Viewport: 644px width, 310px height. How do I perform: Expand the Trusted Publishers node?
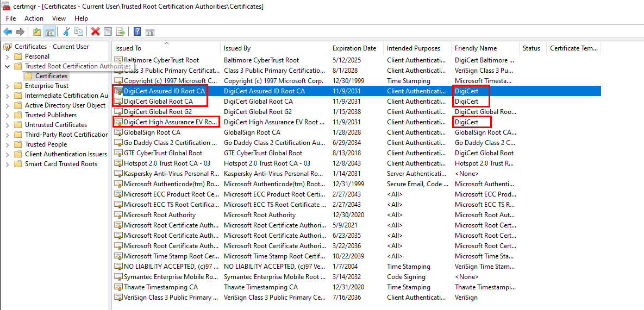[x=8, y=115]
